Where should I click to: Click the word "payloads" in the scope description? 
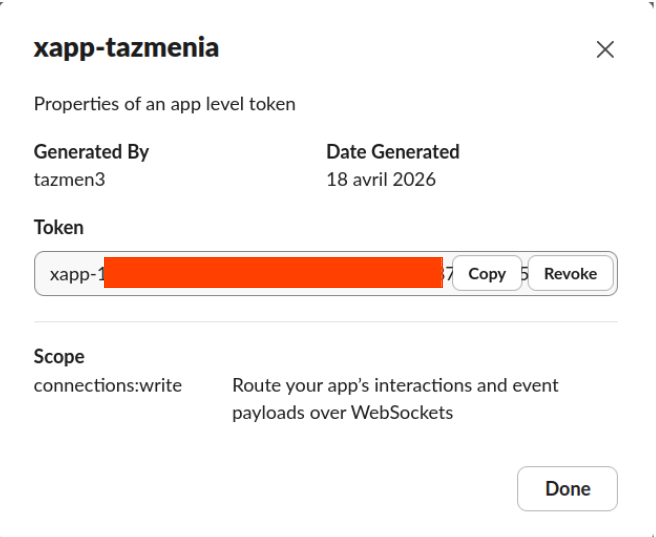pos(264,413)
